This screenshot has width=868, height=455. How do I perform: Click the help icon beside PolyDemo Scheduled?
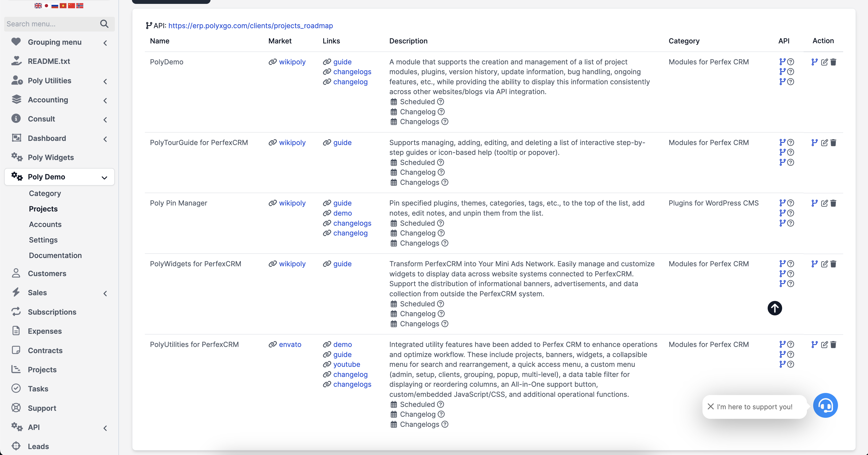click(x=440, y=102)
